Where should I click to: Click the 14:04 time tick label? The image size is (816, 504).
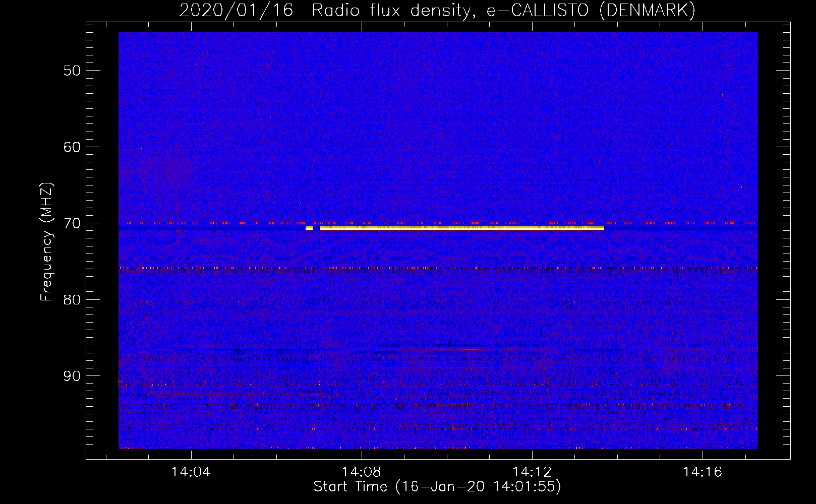click(191, 472)
